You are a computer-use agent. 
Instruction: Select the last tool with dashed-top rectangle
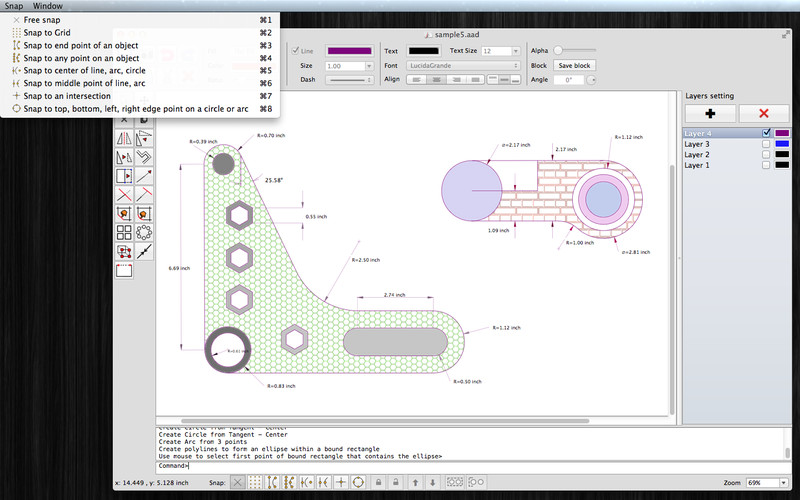click(x=124, y=270)
